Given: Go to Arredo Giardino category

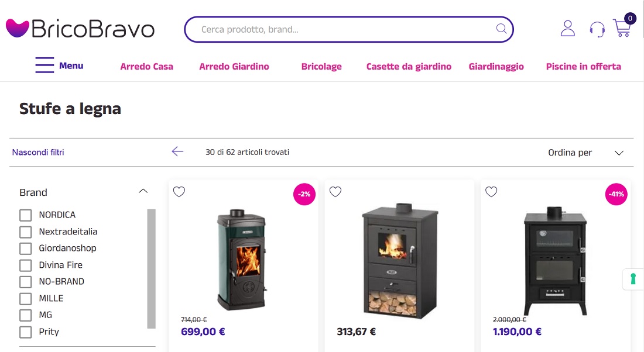Looking at the screenshot, I should coord(234,67).
